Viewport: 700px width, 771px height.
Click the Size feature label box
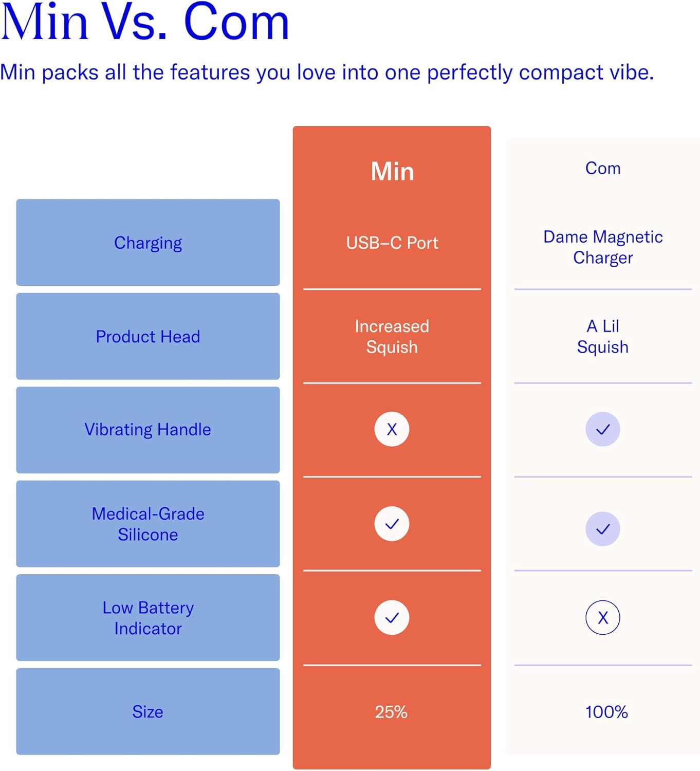[148, 711]
